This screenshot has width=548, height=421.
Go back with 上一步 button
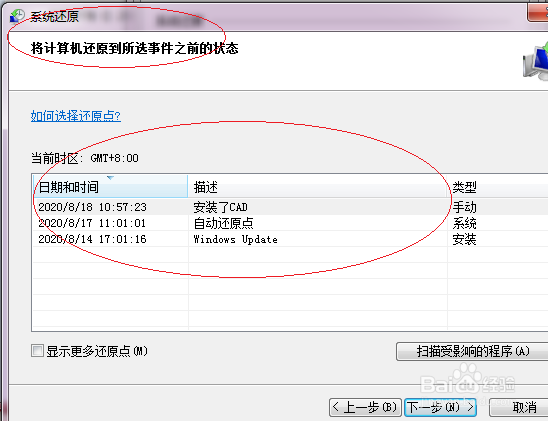click(x=365, y=407)
